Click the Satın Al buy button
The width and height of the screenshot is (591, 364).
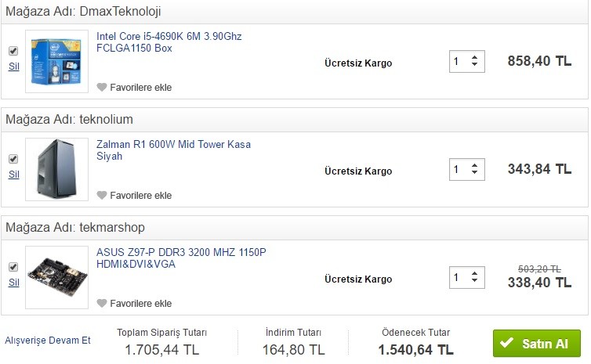[x=536, y=344]
